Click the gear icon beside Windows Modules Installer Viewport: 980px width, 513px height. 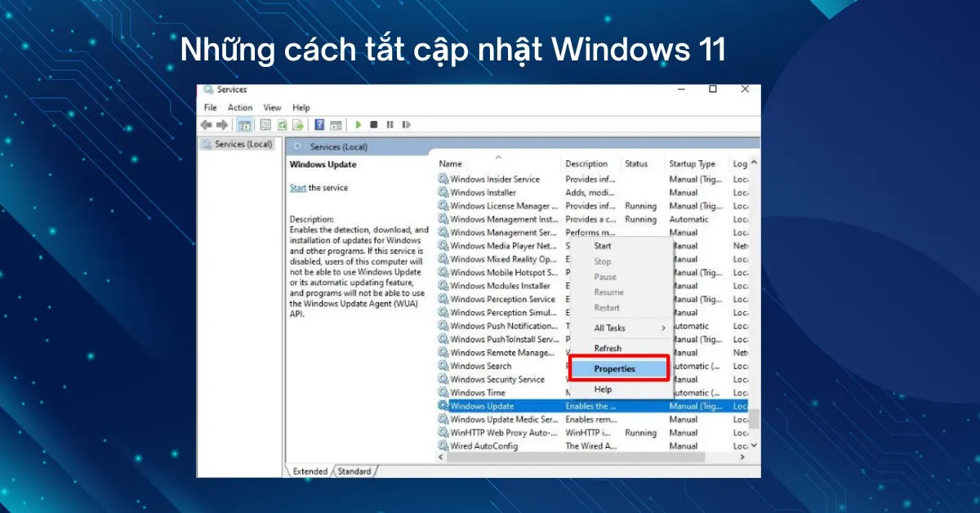point(443,286)
